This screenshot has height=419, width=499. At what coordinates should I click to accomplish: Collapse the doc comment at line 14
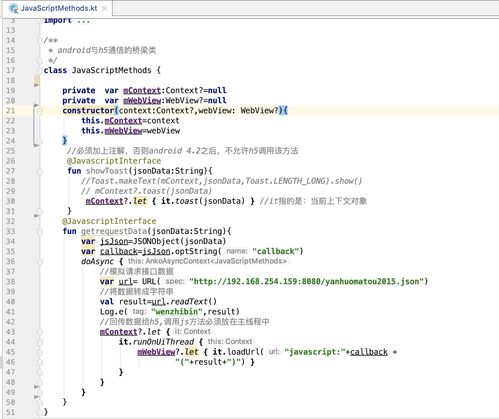tap(40, 40)
